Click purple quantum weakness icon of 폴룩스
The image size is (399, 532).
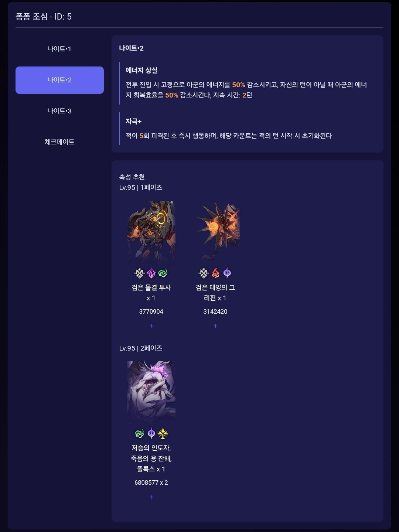(151, 434)
